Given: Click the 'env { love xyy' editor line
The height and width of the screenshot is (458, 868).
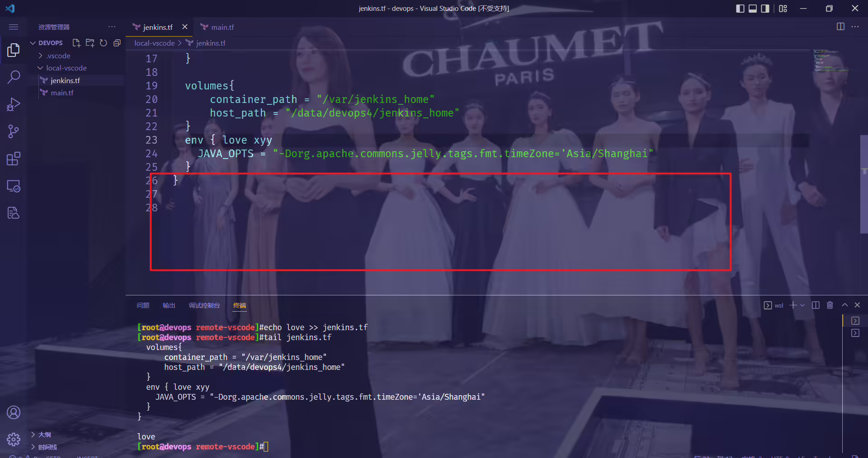Looking at the screenshot, I should (228, 140).
